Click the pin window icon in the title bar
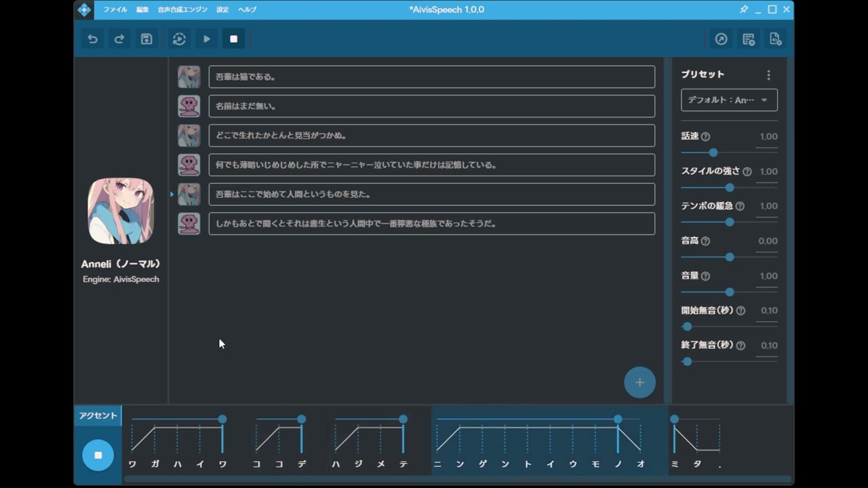Screen dimensions: 868x488 [744, 9]
